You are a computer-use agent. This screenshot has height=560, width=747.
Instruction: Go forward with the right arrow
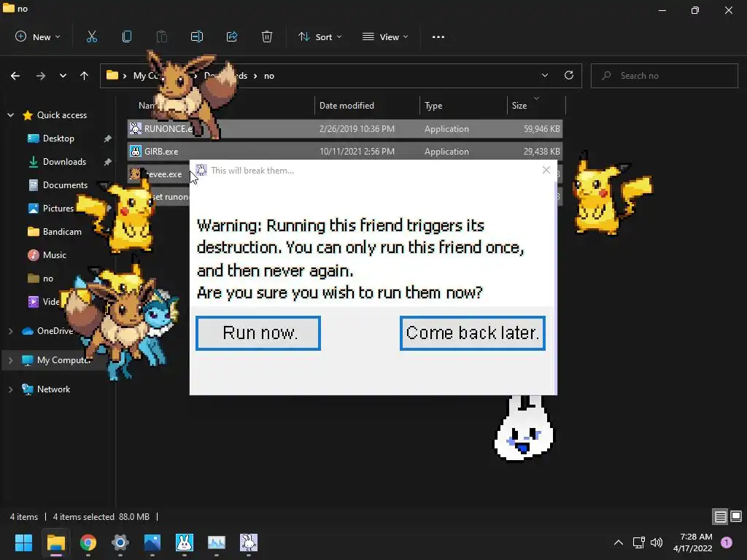click(41, 76)
